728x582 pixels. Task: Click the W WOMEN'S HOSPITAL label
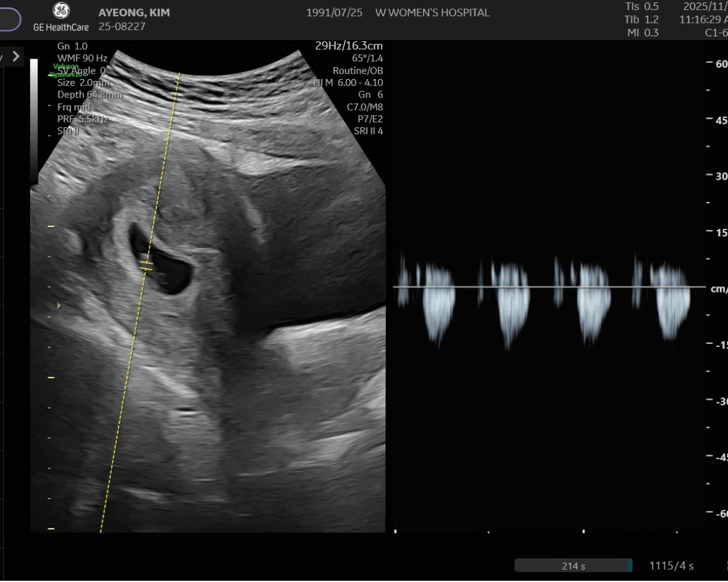(432, 13)
